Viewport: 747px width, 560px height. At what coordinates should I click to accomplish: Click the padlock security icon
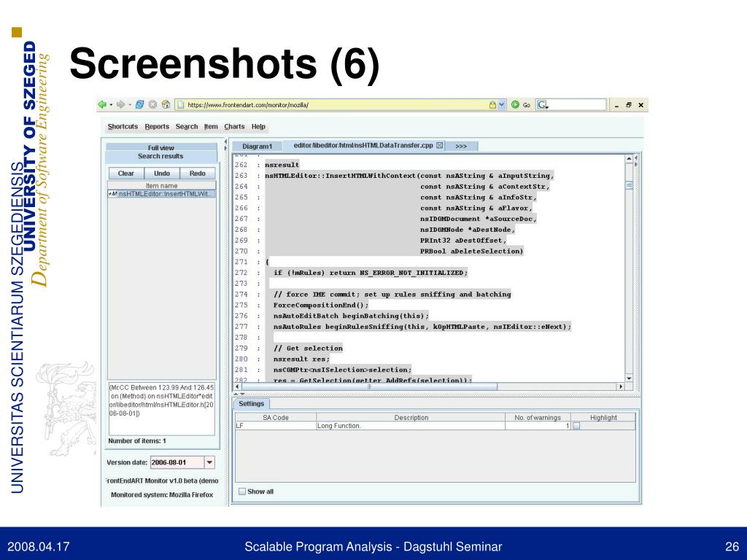(x=492, y=104)
